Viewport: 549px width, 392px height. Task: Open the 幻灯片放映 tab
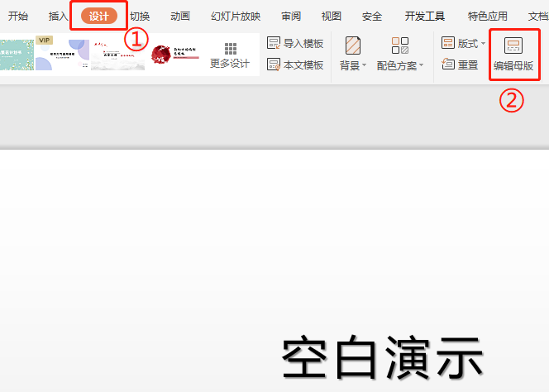(x=236, y=16)
